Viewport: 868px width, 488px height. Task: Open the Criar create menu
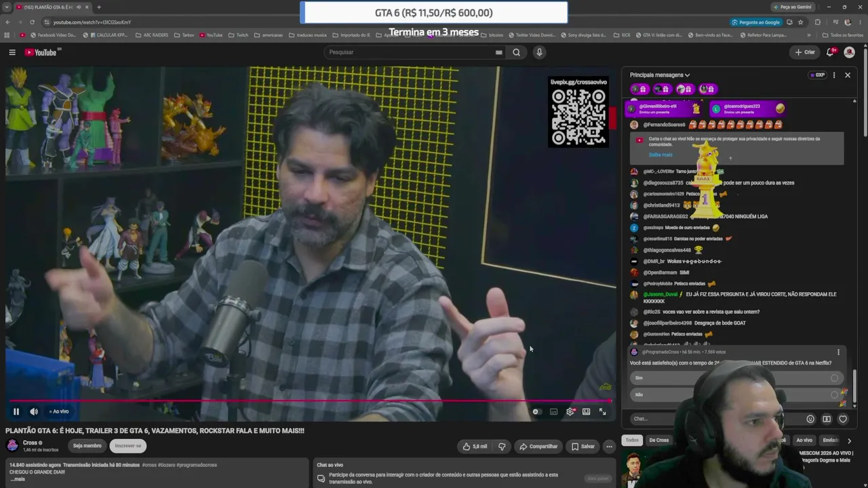(x=805, y=52)
